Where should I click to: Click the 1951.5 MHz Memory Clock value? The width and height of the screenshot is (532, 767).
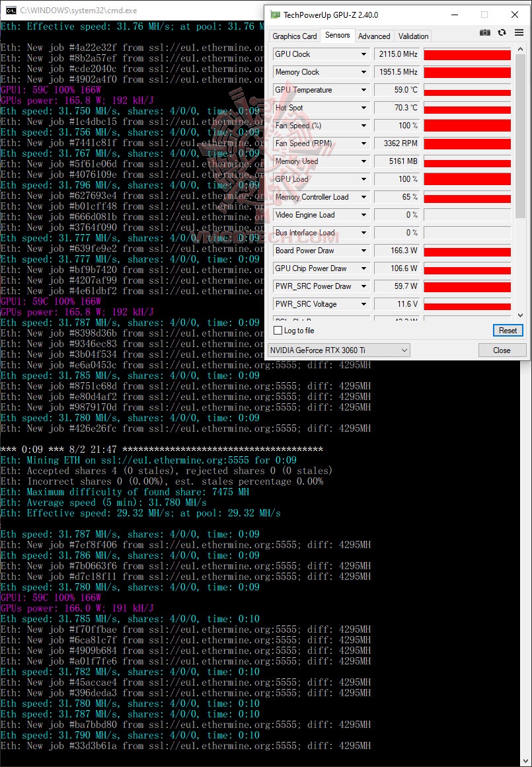396,72
